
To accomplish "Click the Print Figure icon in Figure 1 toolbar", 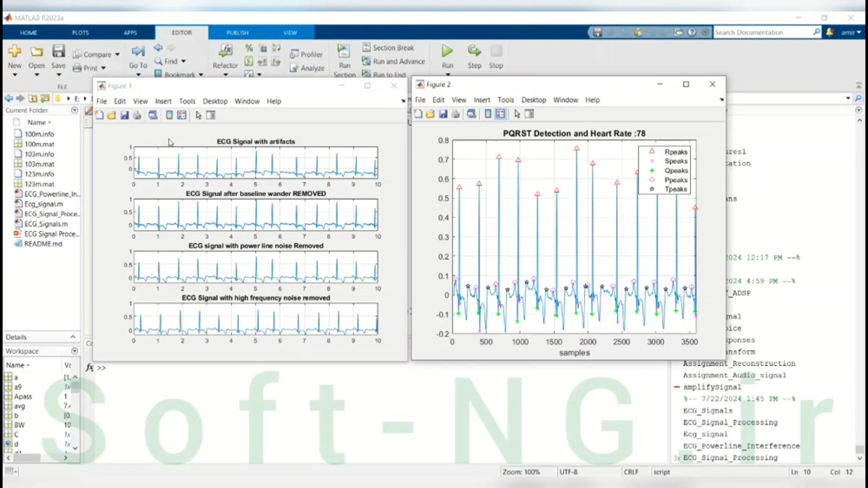I will 137,115.
